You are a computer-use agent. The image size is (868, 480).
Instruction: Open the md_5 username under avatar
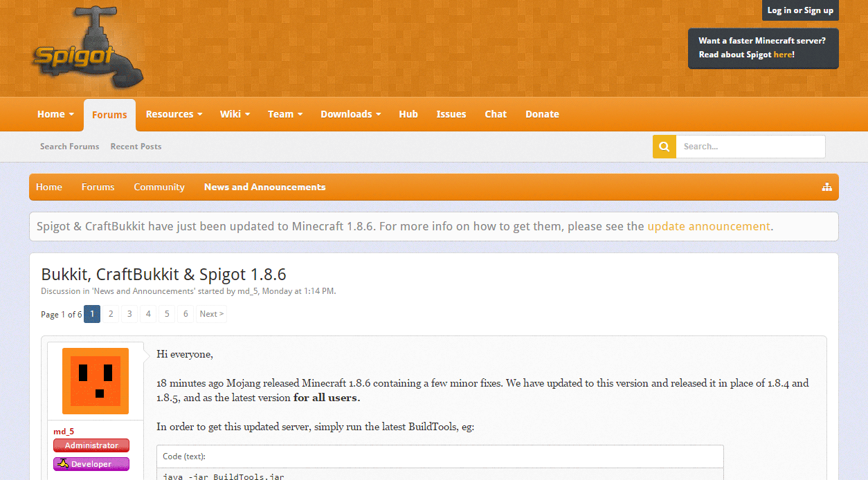64,432
